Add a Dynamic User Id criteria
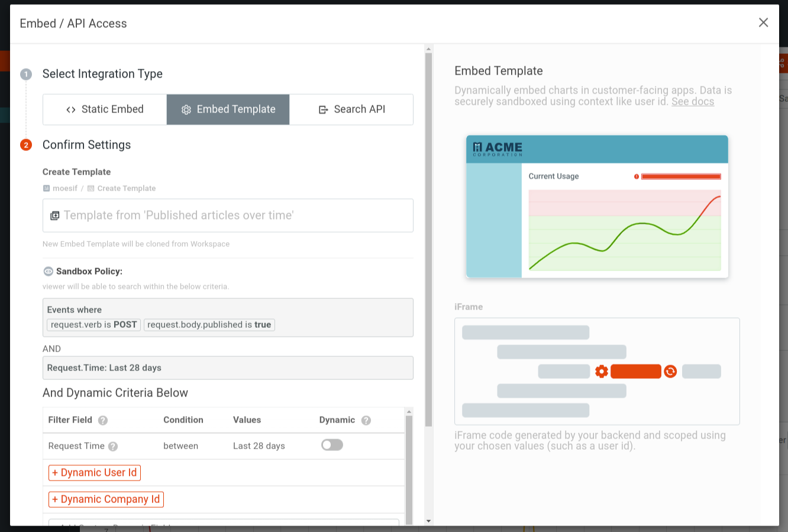788x532 pixels. point(94,472)
